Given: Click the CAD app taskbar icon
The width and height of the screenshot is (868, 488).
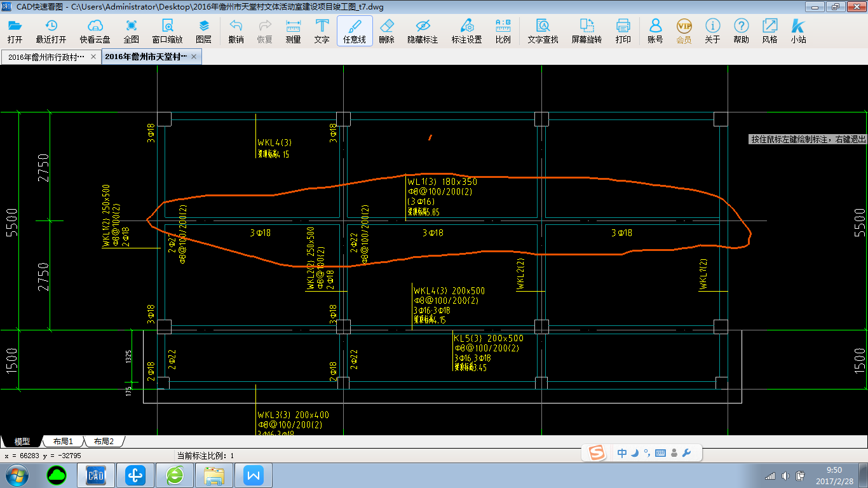Looking at the screenshot, I should 96,475.
